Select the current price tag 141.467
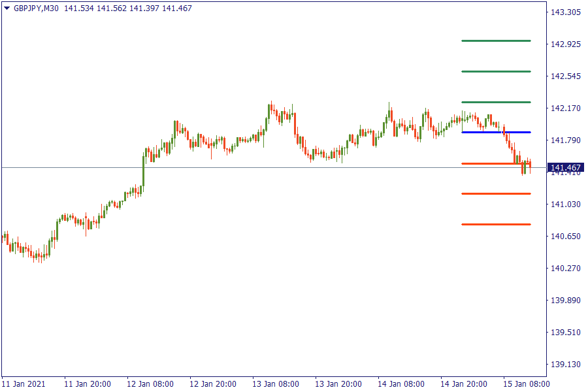This screenshot has width=588, height=392. [566, 168]
